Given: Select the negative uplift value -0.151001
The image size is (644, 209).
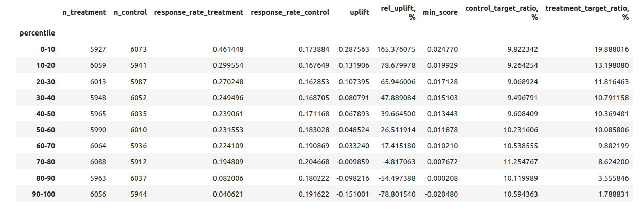Looking at the screenshot, I should pos(353,194).
